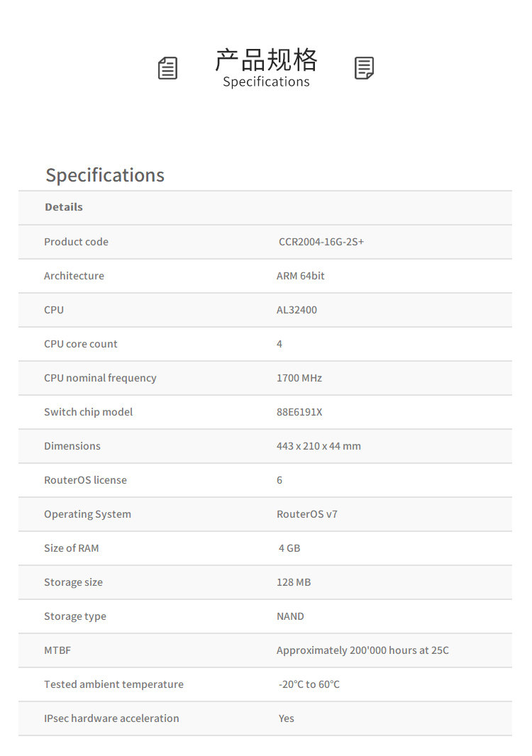The height and width of the screenshot is (756, 532).
Task: Select the Architecture row label
Action: click(x=74, y=276)
